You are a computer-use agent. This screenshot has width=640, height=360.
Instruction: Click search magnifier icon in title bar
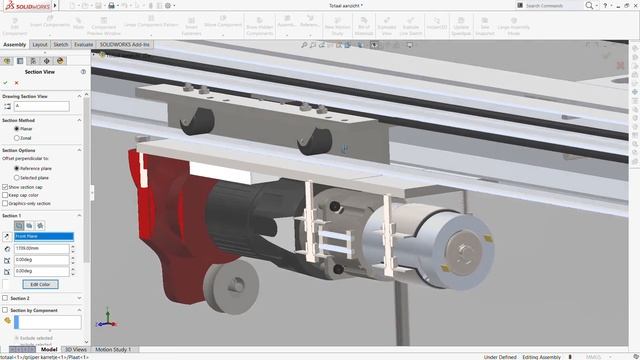click(x=589, y=6)
